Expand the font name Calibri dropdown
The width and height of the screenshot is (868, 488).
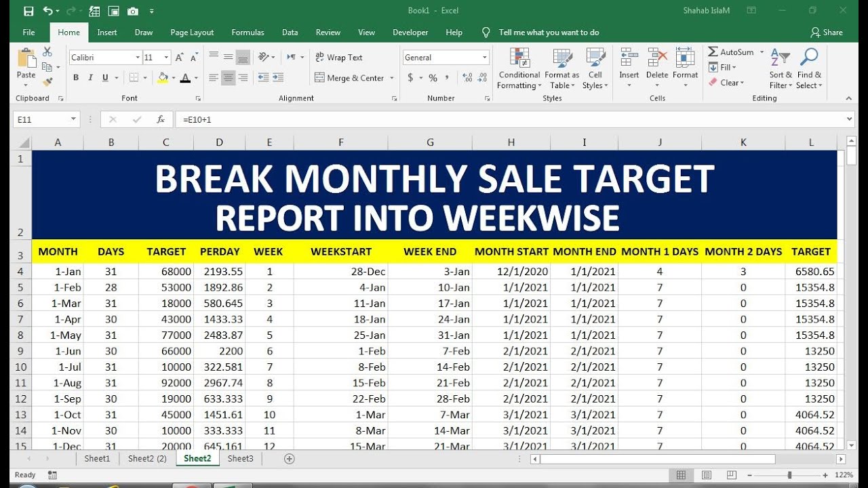138,58
